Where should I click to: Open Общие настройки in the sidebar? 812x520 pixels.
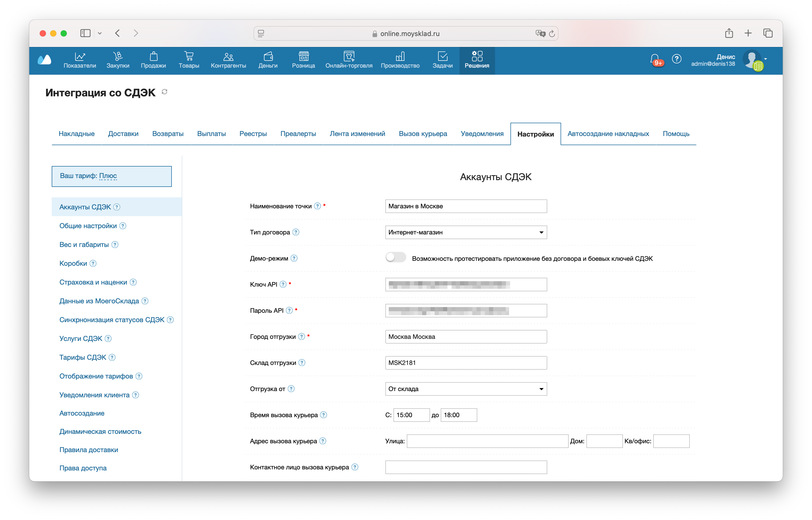coord(88,226)
